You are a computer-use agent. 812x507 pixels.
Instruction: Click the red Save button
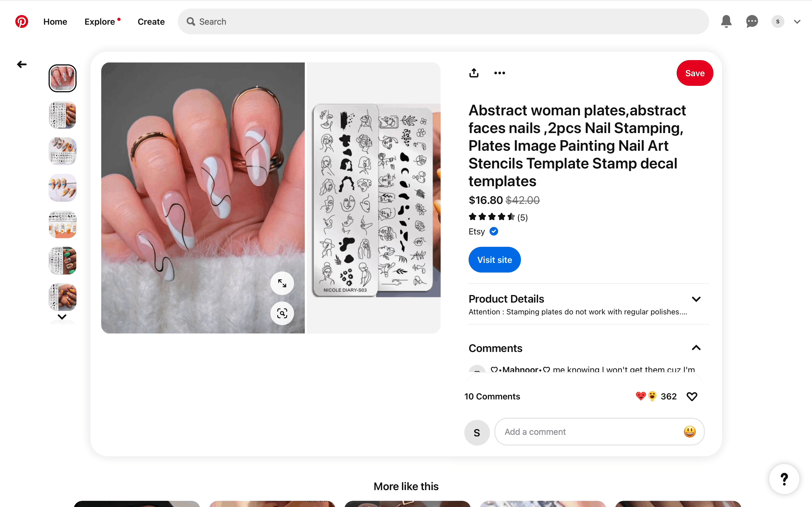[x=695, y=73]
